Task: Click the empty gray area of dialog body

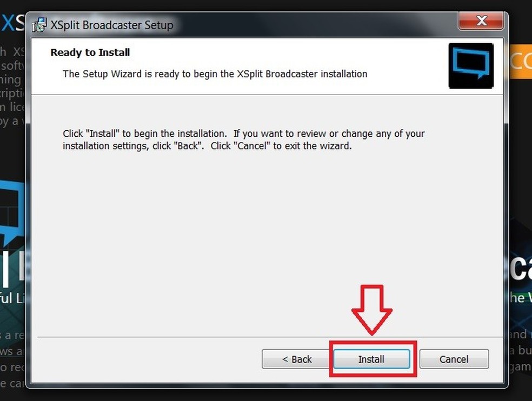Action: click(267, 237)
